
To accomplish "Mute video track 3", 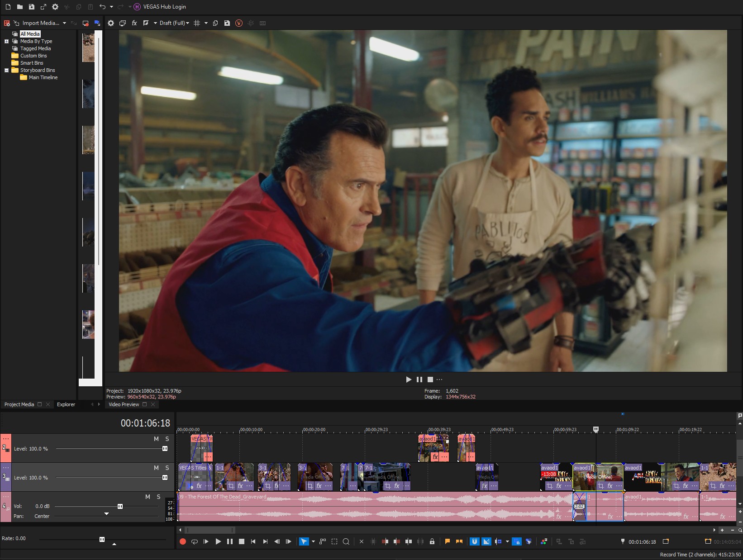I will pos(156,468).
